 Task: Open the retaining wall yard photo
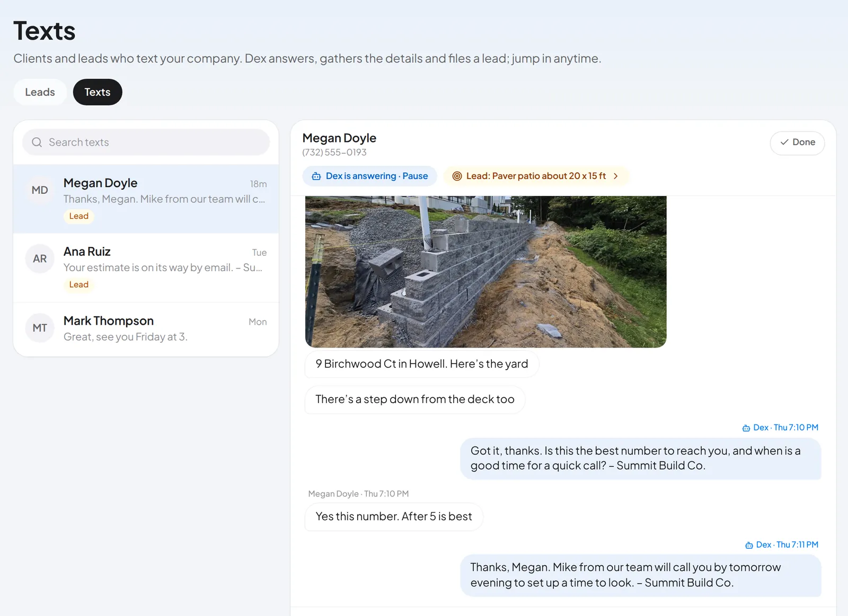click(485, 272)
